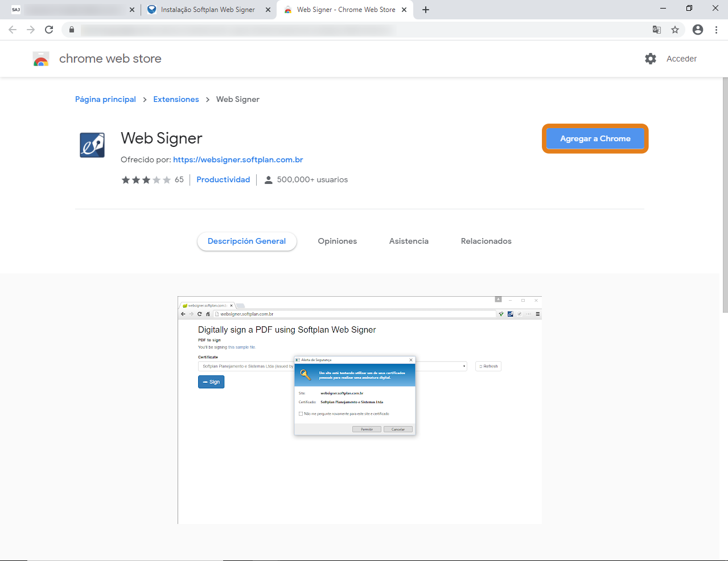Screen dimensions: 728x561
Task: Open the Productividad category link
Action: (x=223, y=179)
